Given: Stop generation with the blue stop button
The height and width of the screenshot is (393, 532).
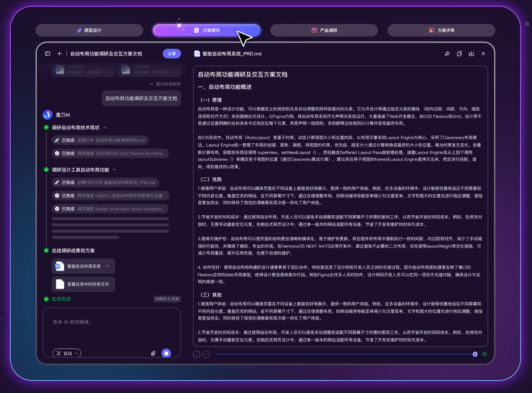Looking at the screenshot, I should pyautogui.click(x=166, y=353).
